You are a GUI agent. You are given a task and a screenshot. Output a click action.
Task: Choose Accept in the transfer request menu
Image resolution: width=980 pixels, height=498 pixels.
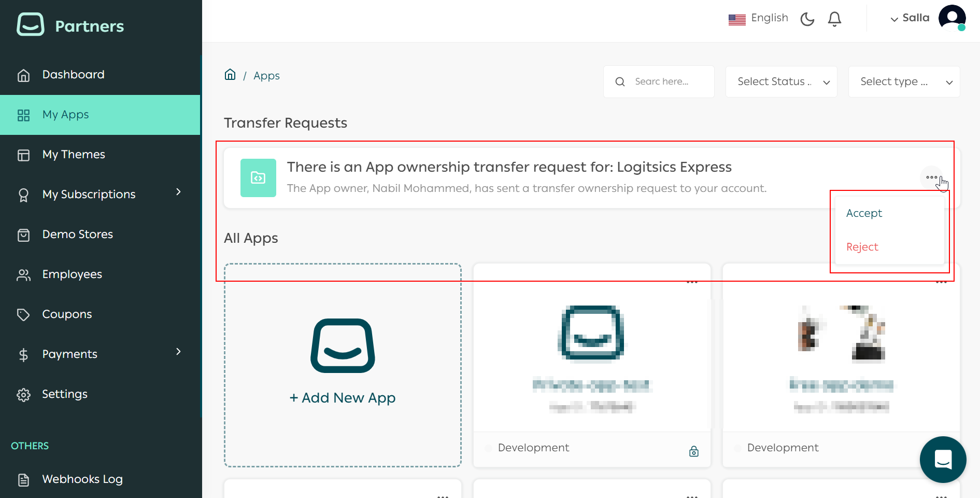864,213
